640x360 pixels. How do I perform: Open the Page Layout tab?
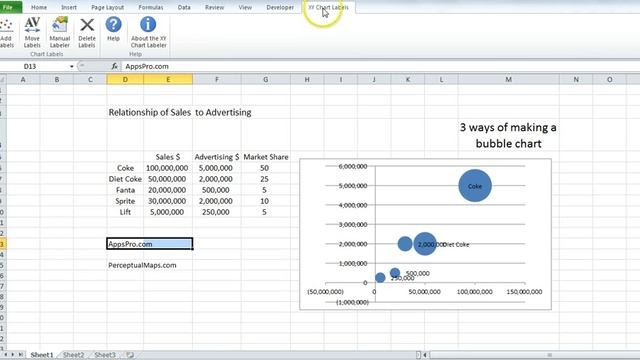click(107, 7)
